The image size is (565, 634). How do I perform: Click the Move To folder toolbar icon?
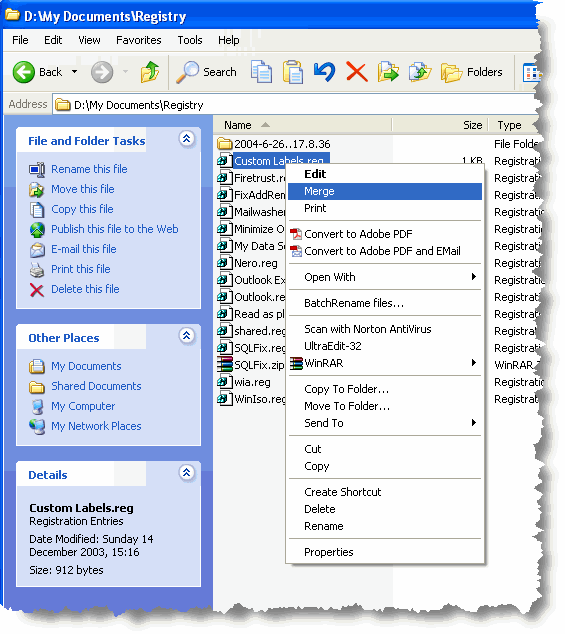click(x=388, y=72)
